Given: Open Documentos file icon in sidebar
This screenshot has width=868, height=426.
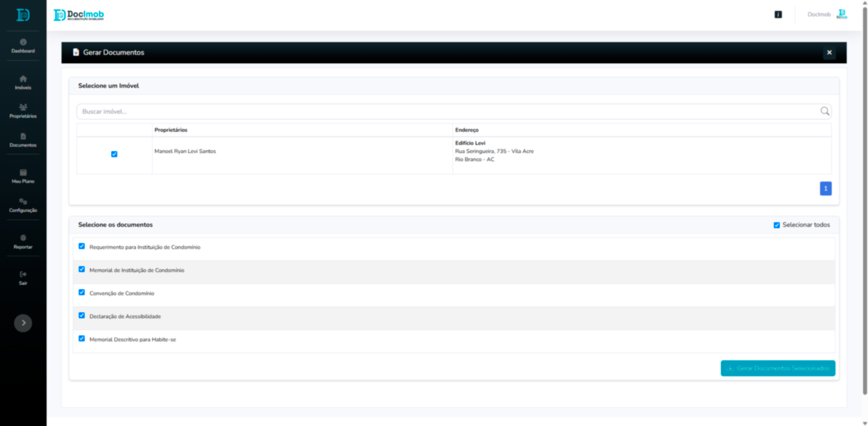Looking at the screenshot, I should tap(23, 136).
